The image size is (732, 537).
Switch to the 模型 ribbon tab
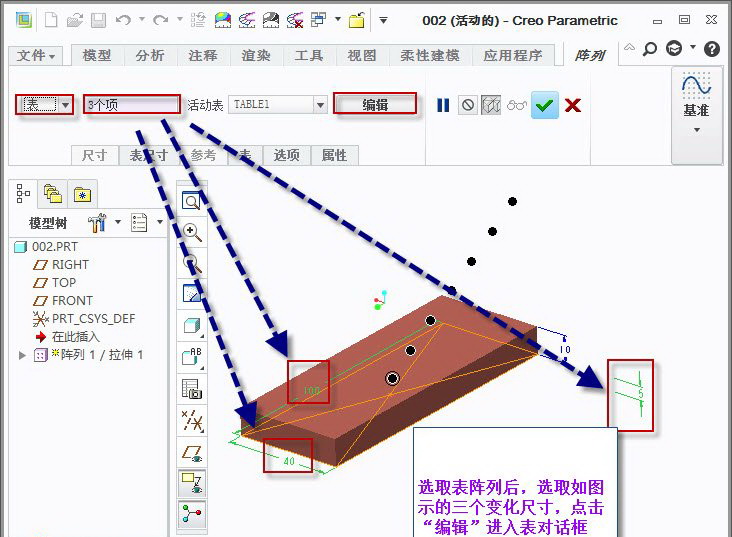97,56
